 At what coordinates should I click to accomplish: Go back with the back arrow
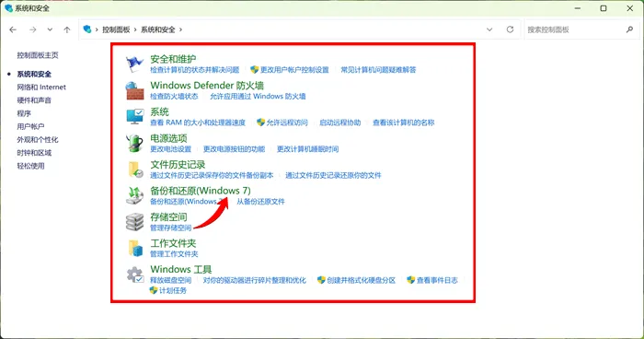pos(13,29)
